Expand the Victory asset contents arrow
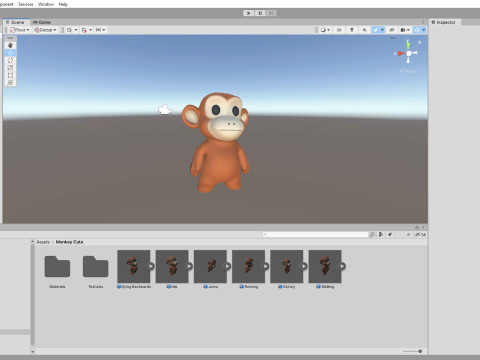 tap(304, 266)
